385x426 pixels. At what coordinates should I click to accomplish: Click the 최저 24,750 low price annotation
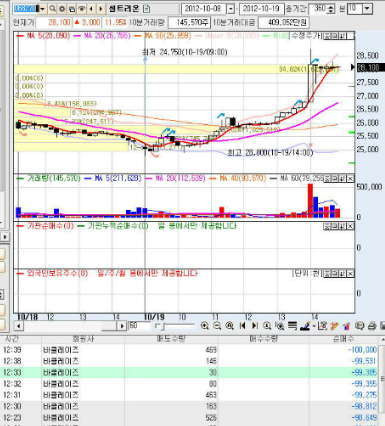tap(185, 52)
